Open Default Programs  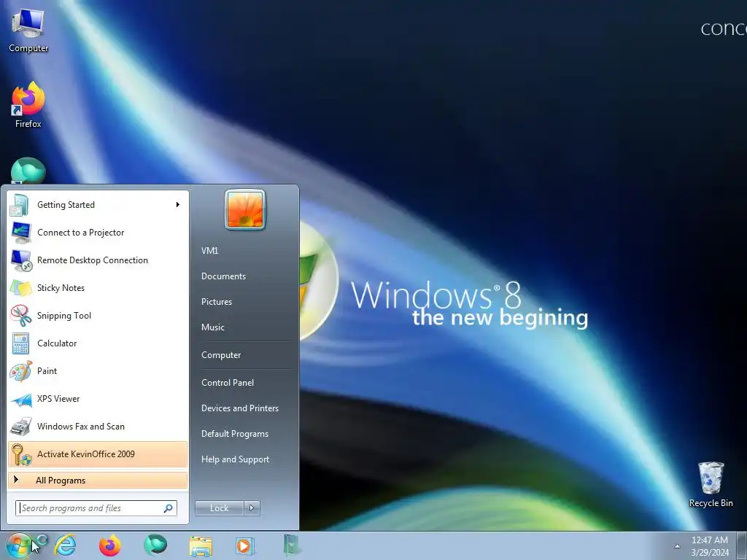coord(235,434)
